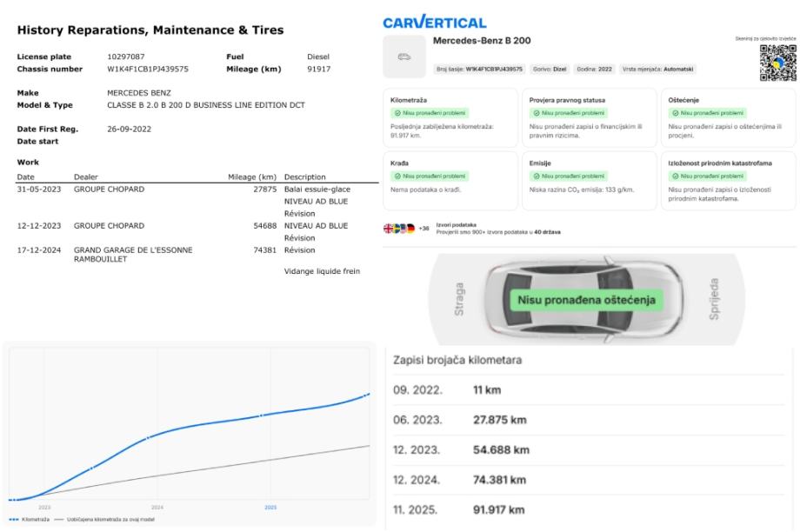Click the license plate value 10297087
Screen dimensions: 800x532
coord(125,57)
